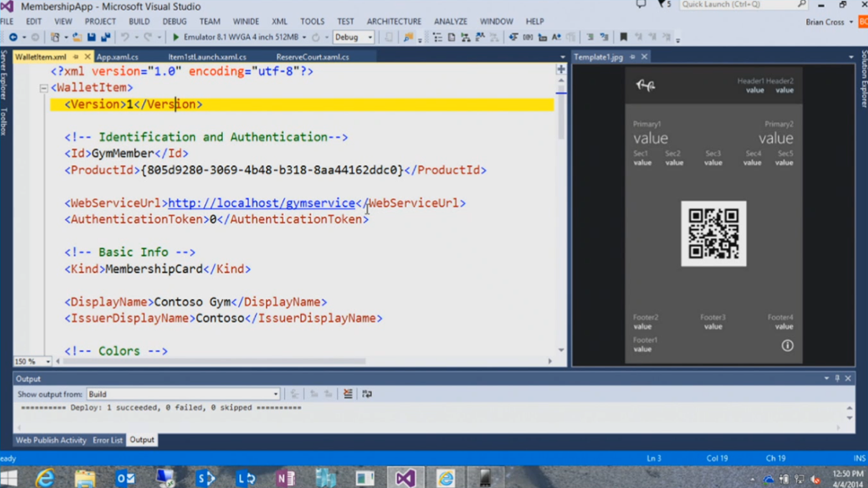Open the Toolbox side panel

click(x=4, y=121)
